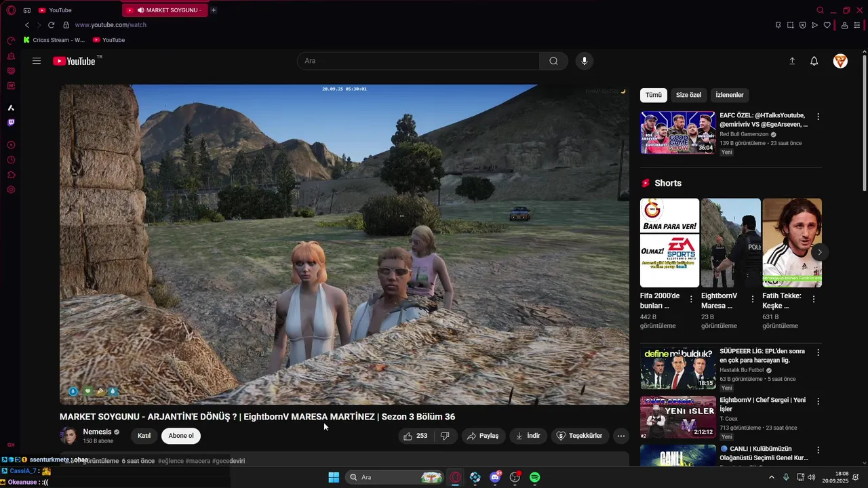Bookmark page with the heart icon
The image size is (868, 488).
coord(827,25)
